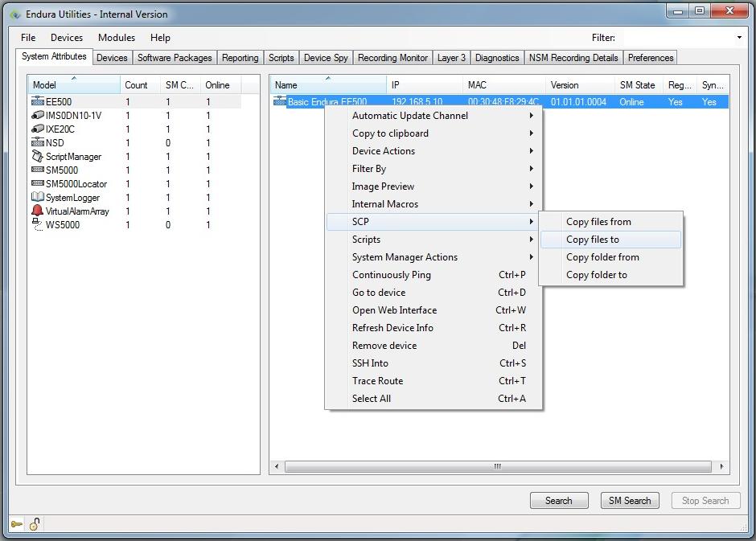Choose Select All in context menu
The image size is (756, 541).
434,399
